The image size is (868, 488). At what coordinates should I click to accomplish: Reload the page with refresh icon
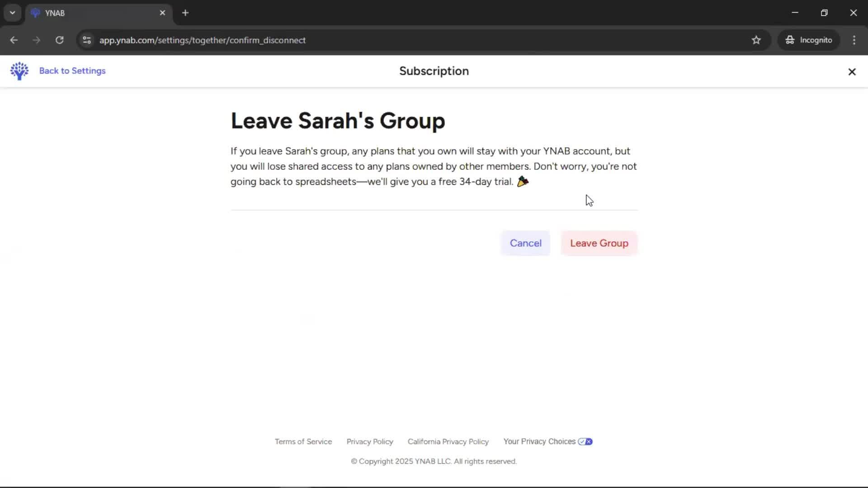(x=59, y=40)
